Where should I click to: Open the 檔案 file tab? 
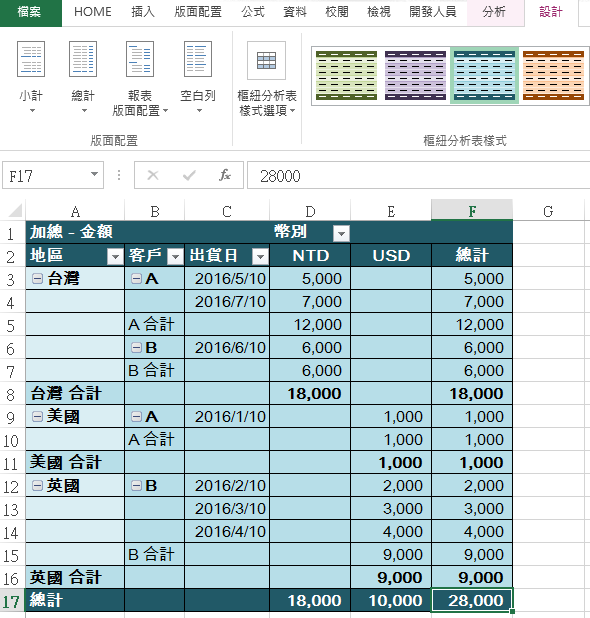pos(30,12)
